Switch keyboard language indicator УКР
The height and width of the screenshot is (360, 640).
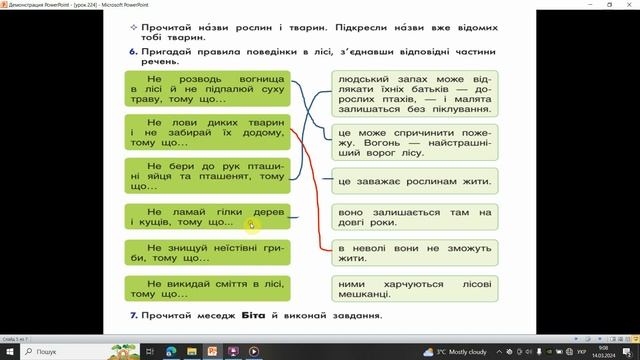click(x=582, y=352)
